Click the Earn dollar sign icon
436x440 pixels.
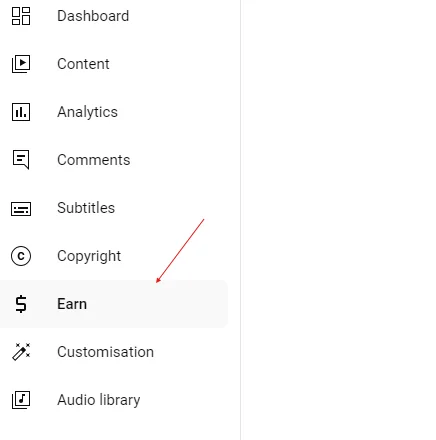21,304
